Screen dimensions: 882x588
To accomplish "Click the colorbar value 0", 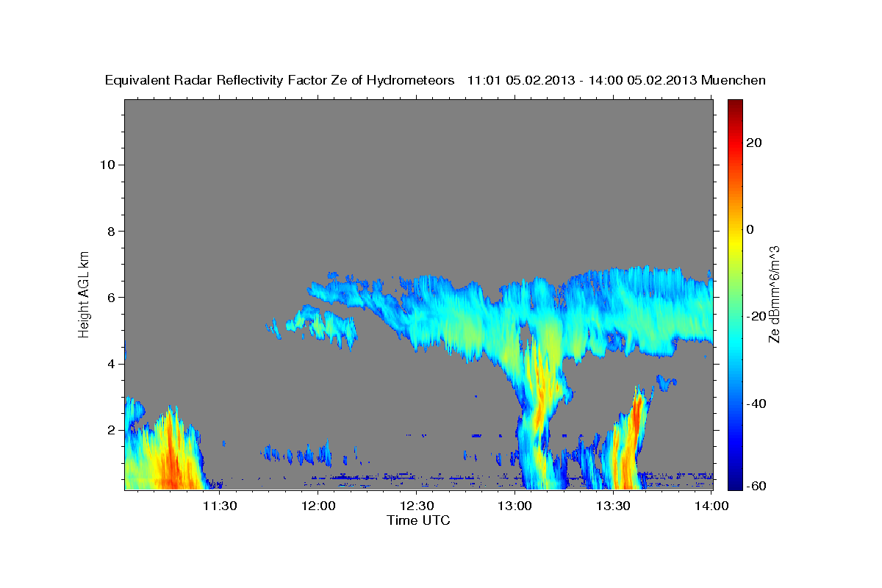I will 750,229.
